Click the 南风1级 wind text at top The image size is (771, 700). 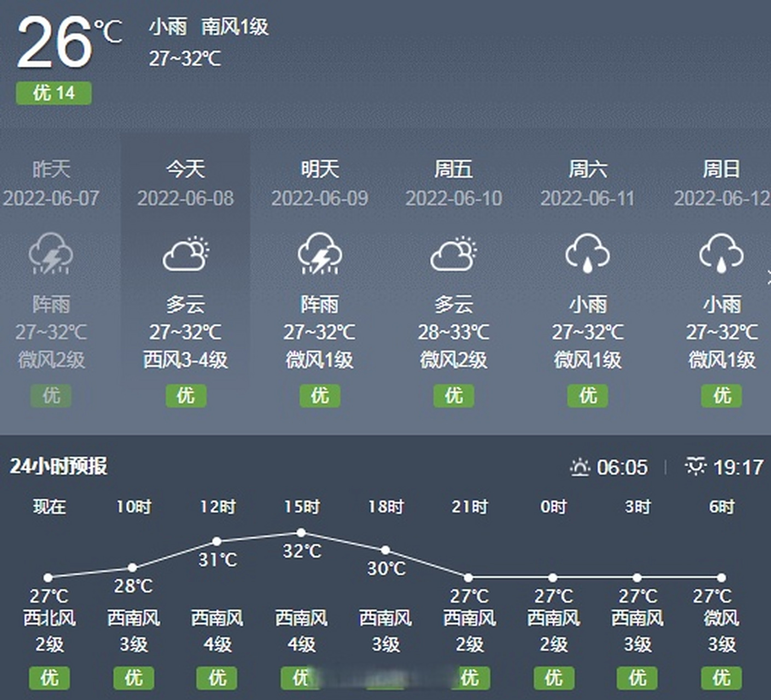235,26
